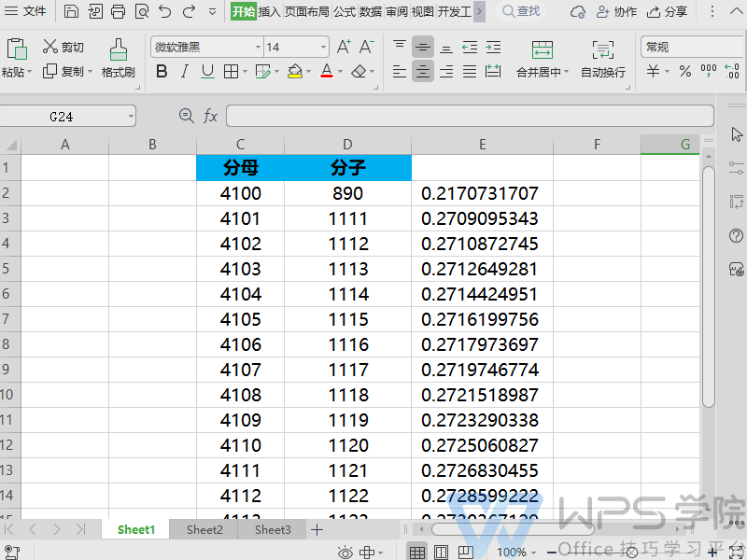
Task: Switch to the 开始 ribbon tab
Action: (244, 11)
